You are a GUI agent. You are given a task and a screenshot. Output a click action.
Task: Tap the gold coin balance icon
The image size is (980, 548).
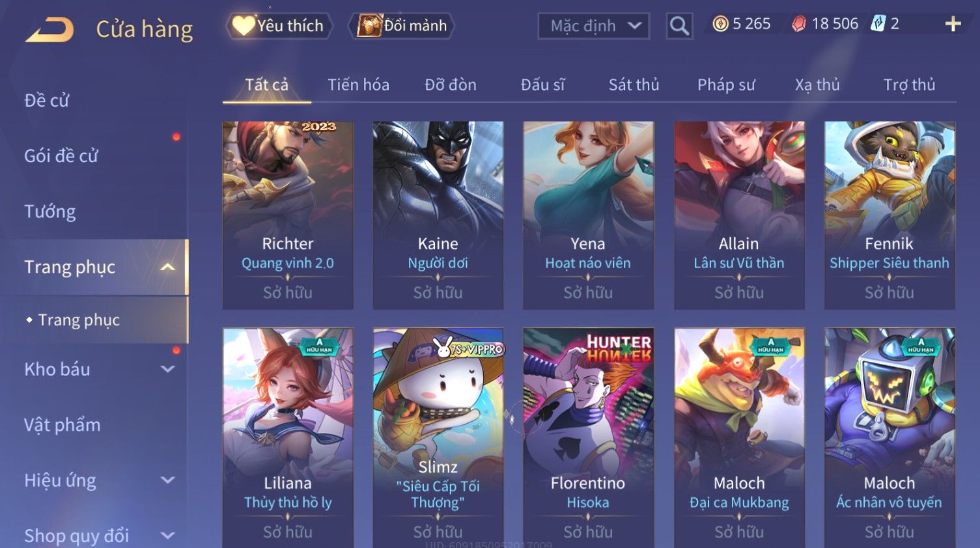(720, 24)
